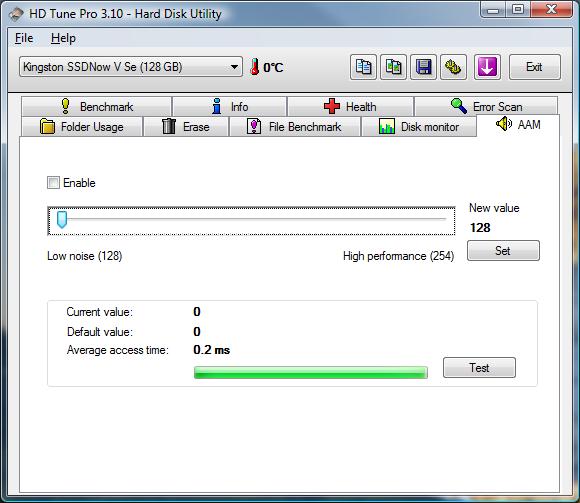Viewport: 580px width, 503px height.
Task: Click the AAM noise slider handle
Action: 62,220
